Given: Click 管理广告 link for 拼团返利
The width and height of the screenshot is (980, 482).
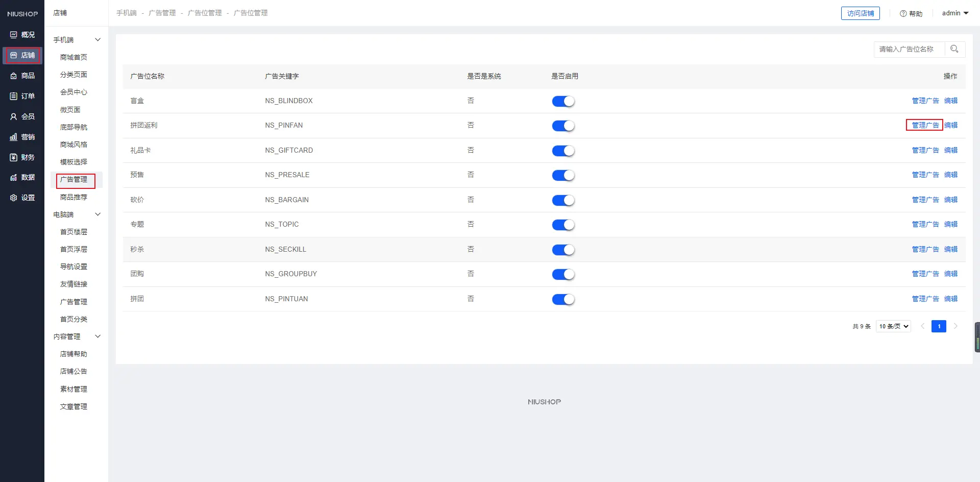Looking at the screenshot, I should pos(925,125).
